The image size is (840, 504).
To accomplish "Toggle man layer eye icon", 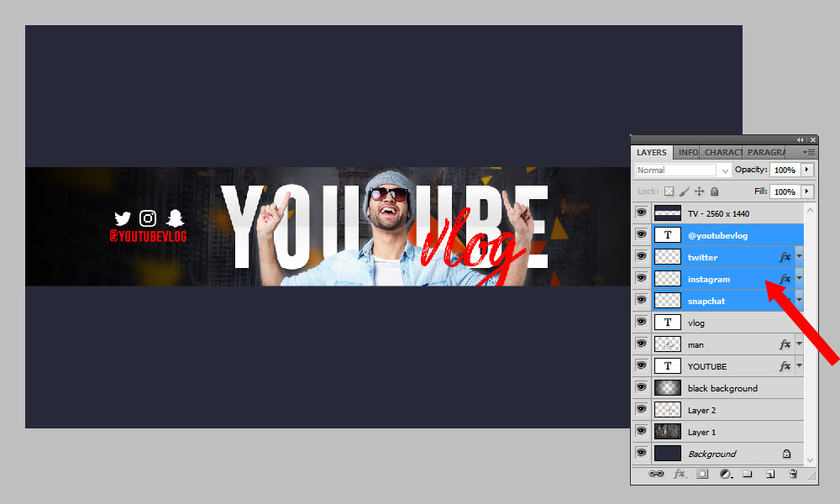I will [641, 344].
